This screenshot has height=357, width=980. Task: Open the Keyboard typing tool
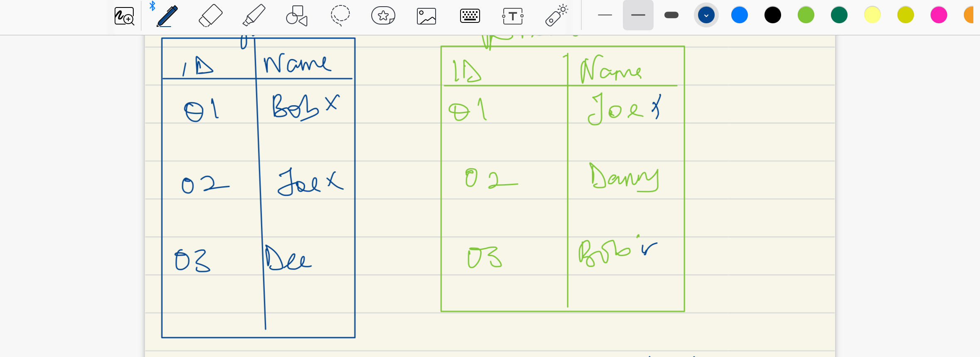(470, 16)
